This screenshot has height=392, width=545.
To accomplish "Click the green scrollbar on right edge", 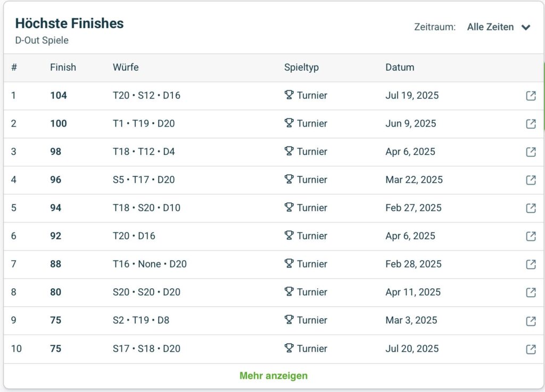I will click(543, 96).
